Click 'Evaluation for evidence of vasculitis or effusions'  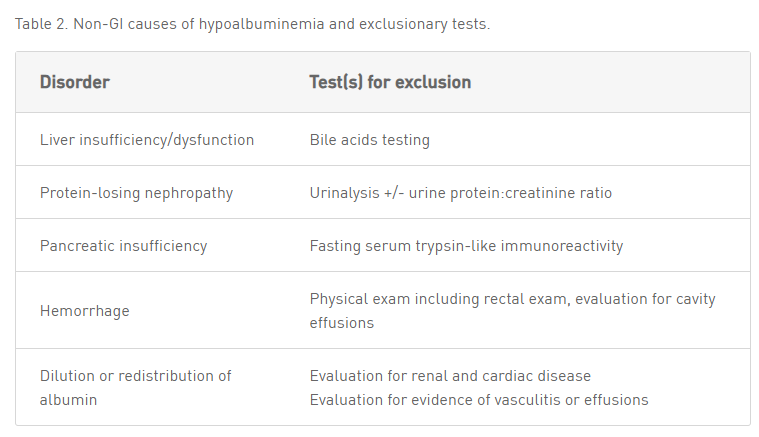point(479,400)
